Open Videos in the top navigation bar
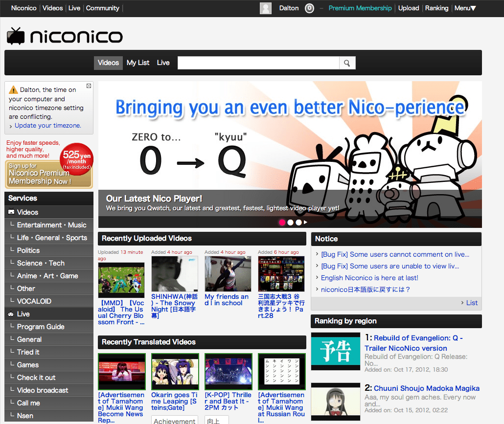The height and width of the screenshot is (424, 504). [52, 8]
